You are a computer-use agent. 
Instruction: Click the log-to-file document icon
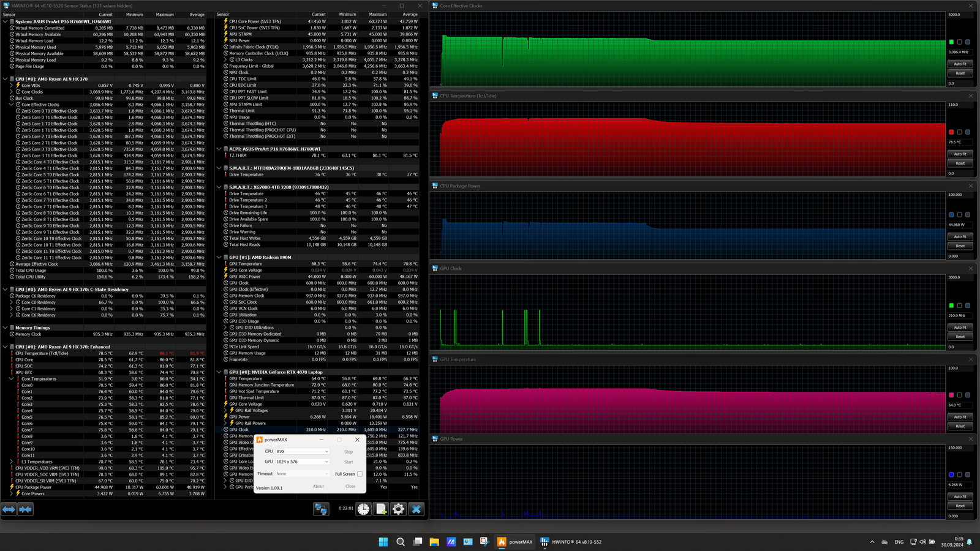pos(381,509)
